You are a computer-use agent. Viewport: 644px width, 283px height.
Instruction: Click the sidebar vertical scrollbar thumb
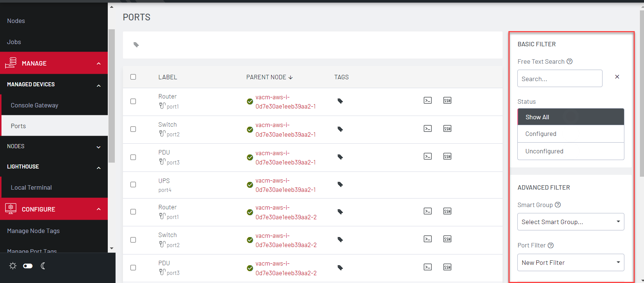click(x=111, y=96)
